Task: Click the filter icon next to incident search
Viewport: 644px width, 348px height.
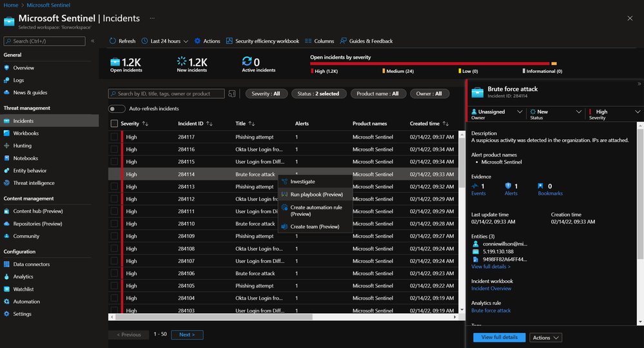Action: pos(232,94)
